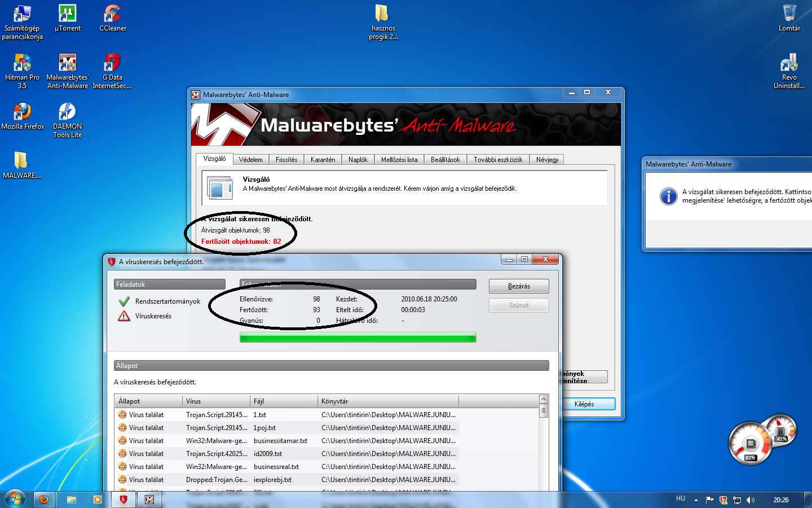This screenshot has height=508, width=812.
Task: Click the clock showing 20:26
Action: [x=781, y=500]
